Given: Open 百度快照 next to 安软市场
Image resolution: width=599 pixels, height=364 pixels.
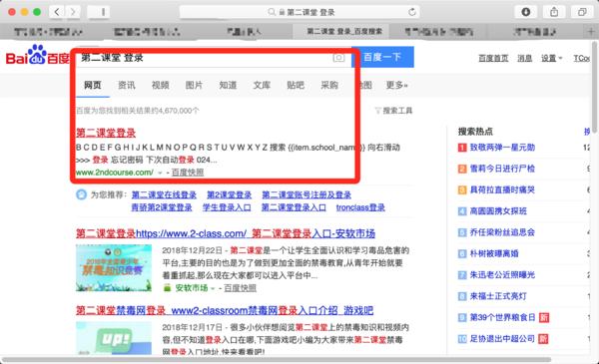Looking at the screenshot, I should [x=241, y=288].
